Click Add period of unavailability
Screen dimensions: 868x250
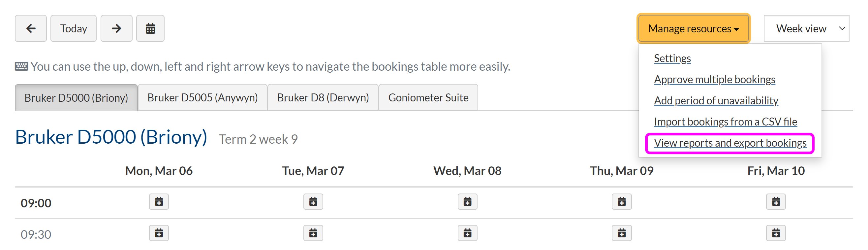pos(716,100)
